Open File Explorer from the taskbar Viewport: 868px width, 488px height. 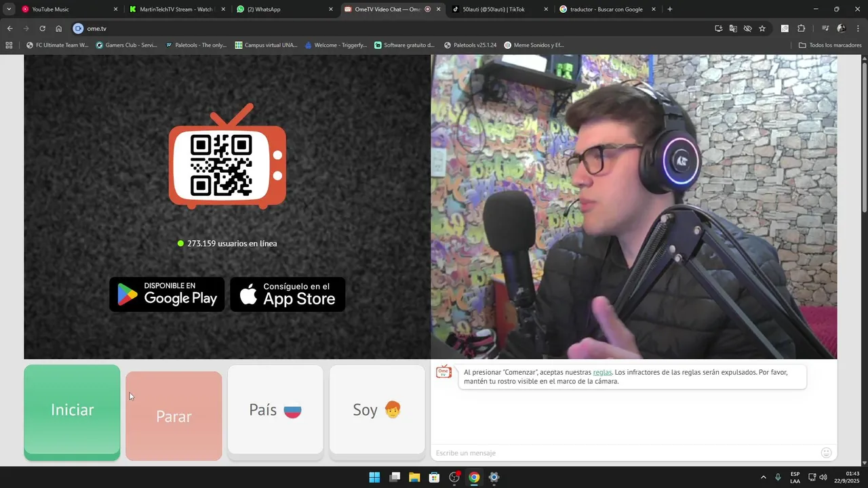(414, 477)
